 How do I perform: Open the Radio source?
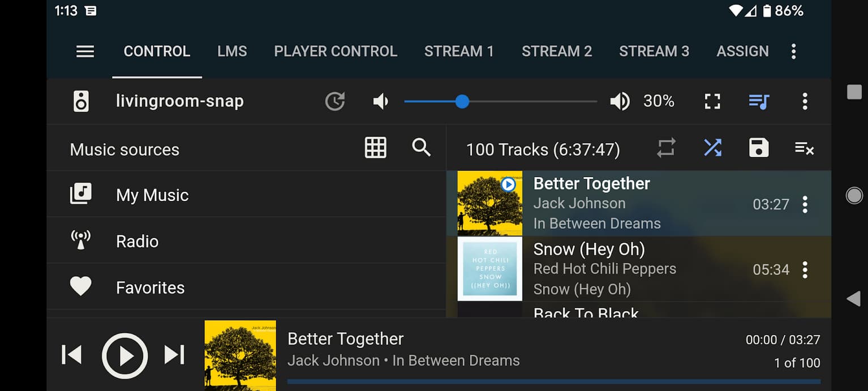[137, 242]
